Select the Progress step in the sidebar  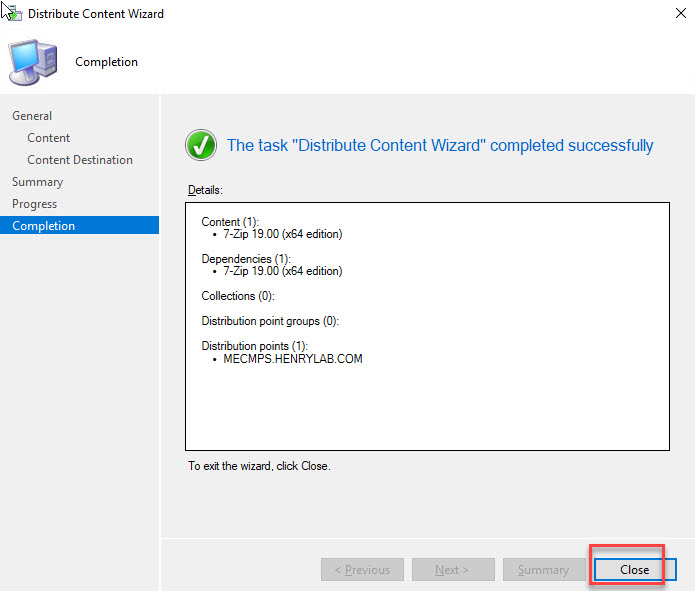(34, 204)
